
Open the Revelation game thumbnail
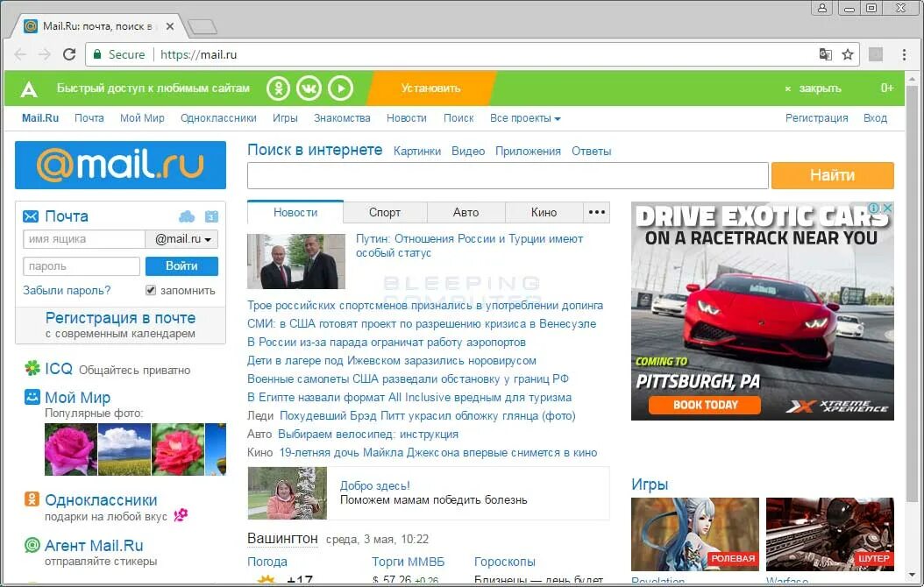pyautogui.click(x=695, y=534)
